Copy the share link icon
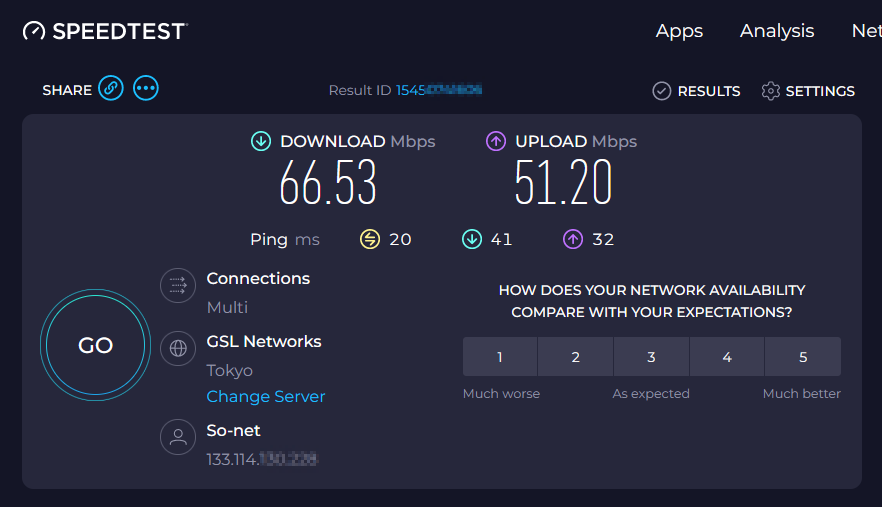 click(x=111, y=88)
